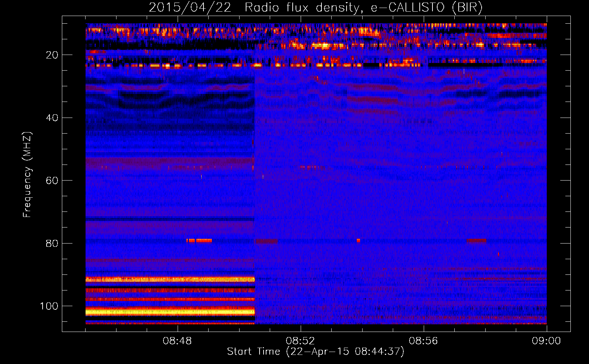
Task: Click the 100 MHz frequency tick label
Action: (49, 306)
